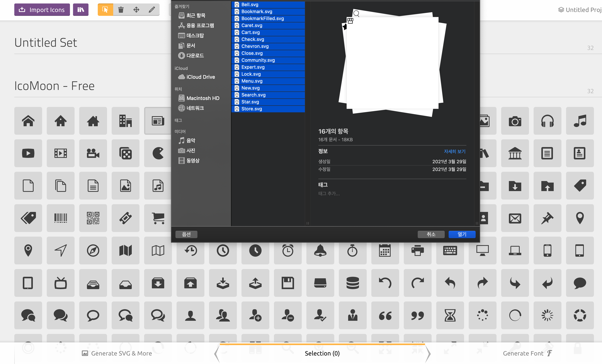Toggle the Delete trash tool

[x=121, y=10]
